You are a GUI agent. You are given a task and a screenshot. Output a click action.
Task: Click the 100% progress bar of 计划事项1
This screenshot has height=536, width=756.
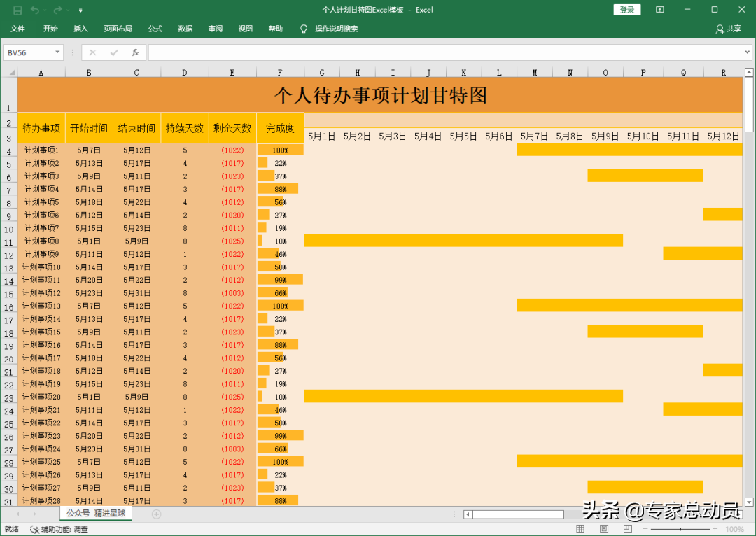[x=280, y=150]
